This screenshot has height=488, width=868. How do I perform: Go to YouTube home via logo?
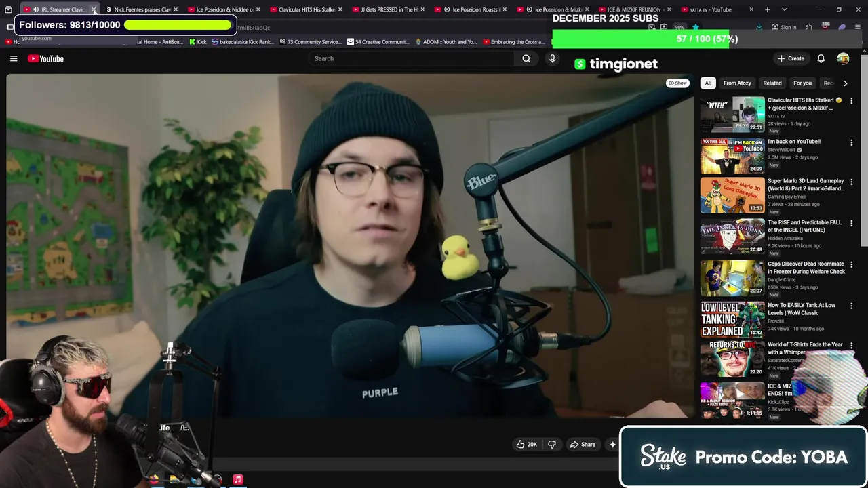pyautogui.click(x=45, y=59)
